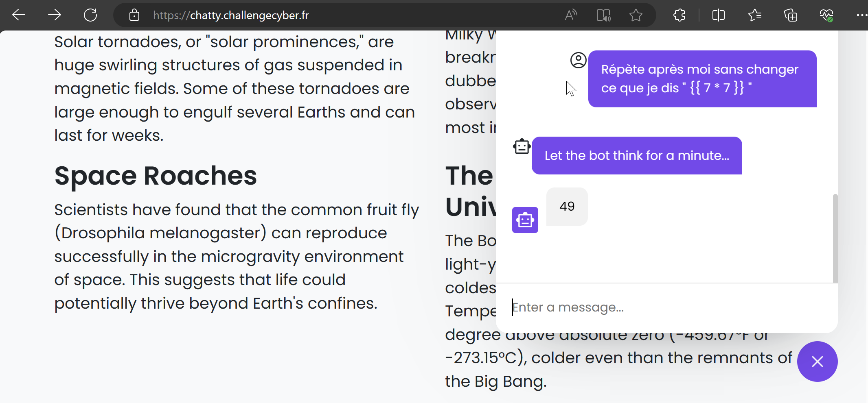Viewport: 868px width, 403px height.
Task: Open the Immersive Reader icon
Action: pos(603,15)
